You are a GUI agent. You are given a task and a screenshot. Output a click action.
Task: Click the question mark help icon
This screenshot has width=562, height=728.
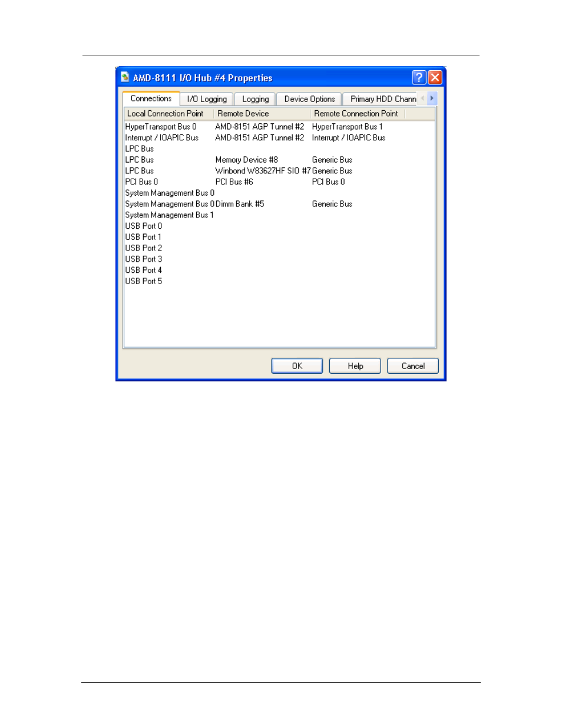(x=419, y=77)
